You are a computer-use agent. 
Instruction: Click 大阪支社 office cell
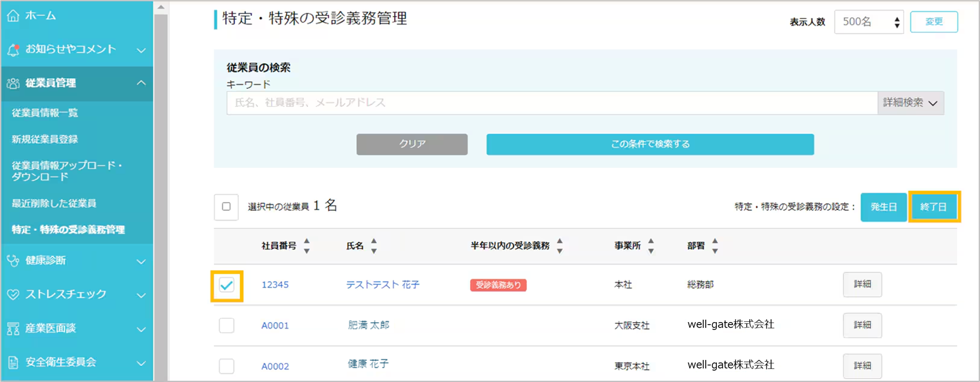pyautogui.click(x=632, y=326)
